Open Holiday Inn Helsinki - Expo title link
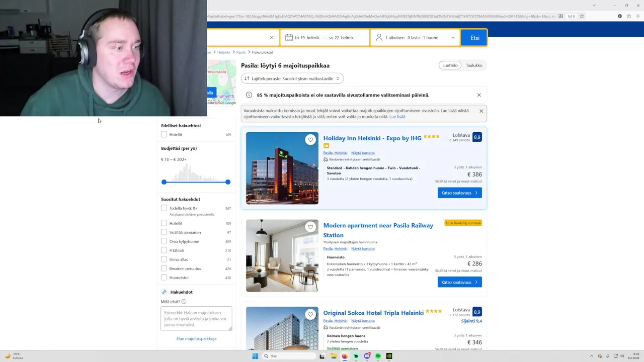This screenshot has width=644, height=362. (x=372, y=138)
